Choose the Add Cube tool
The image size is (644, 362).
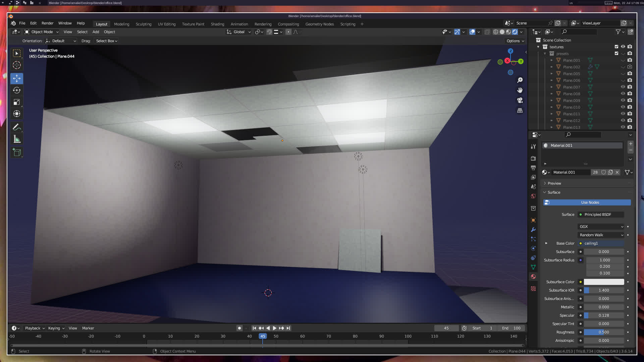17,153
